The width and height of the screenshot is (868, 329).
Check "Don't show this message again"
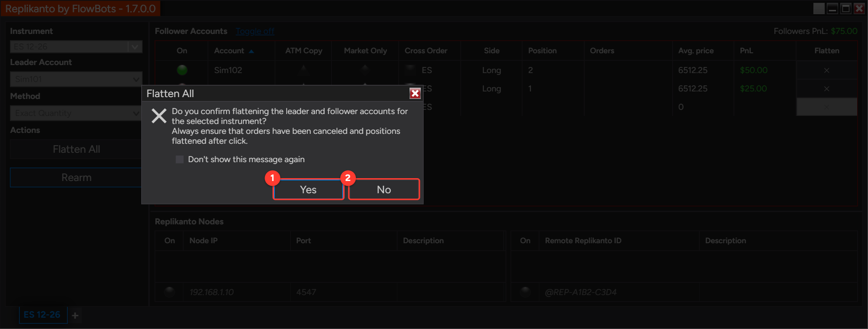(179, 159)
